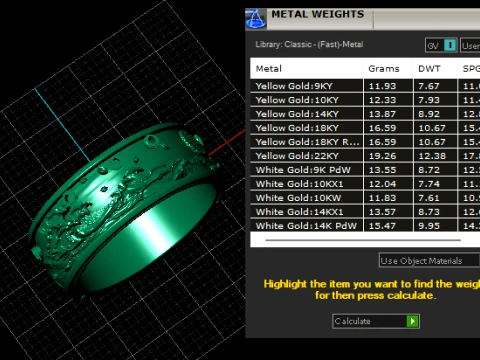Select the Yellow Gold:22KY row
Viewport: 480px width, 360px height.
(x=365, y=156)
